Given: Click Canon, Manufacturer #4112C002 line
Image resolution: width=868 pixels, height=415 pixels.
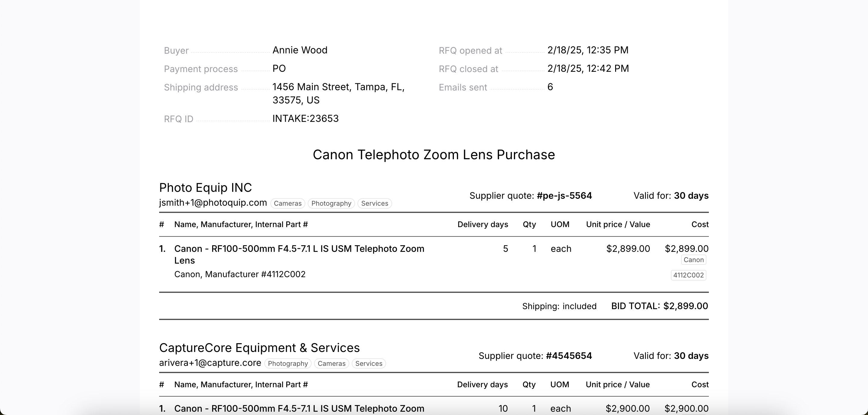Looking at the screenshot, I should point(240,274).
